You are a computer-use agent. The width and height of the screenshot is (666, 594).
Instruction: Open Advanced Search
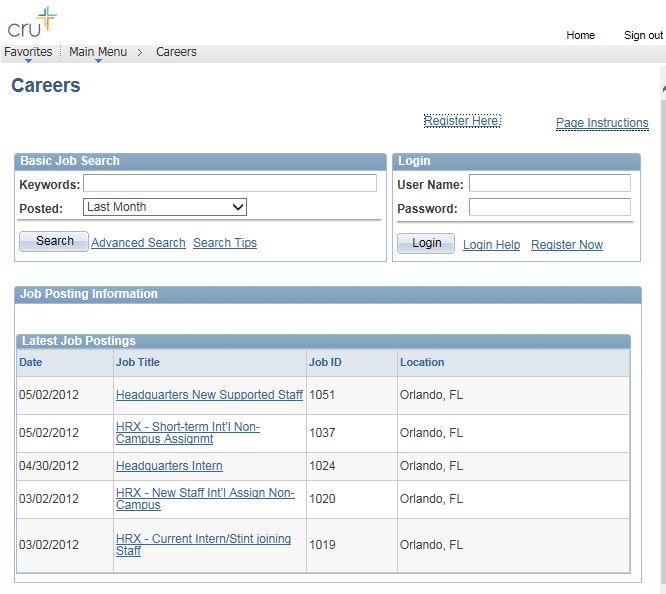coord(138,243)
